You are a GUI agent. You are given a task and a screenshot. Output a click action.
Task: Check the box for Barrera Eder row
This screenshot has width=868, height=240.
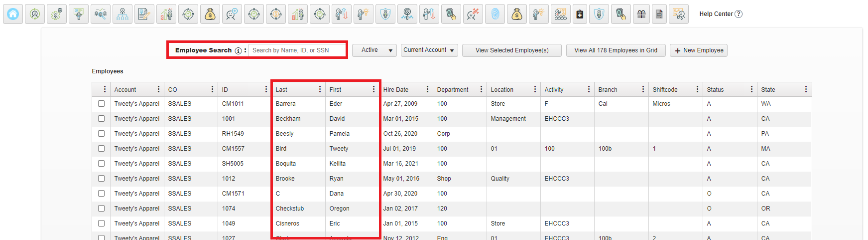102,104
